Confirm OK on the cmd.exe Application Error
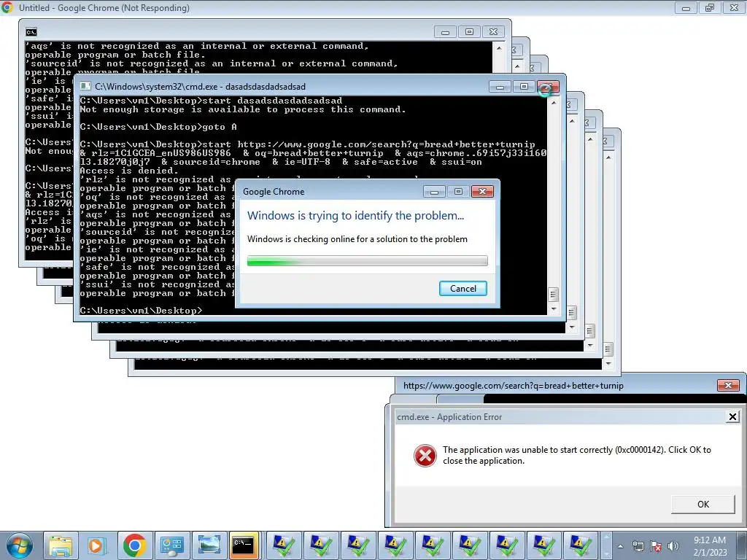 click(703, 505)
